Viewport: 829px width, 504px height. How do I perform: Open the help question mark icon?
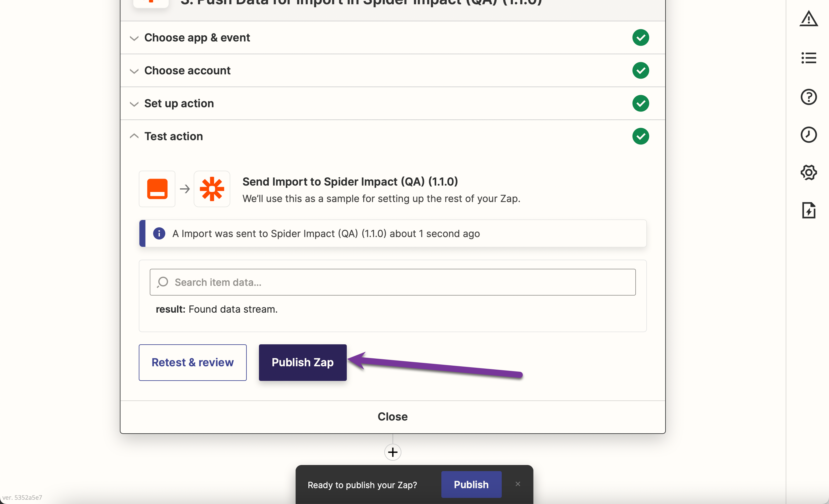(809, 97)
